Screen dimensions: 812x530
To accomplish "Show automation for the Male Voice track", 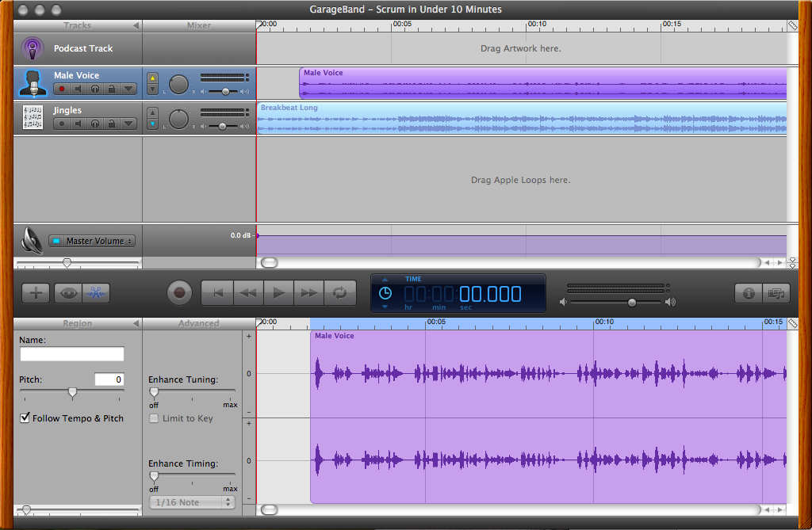I will [128, 89].
